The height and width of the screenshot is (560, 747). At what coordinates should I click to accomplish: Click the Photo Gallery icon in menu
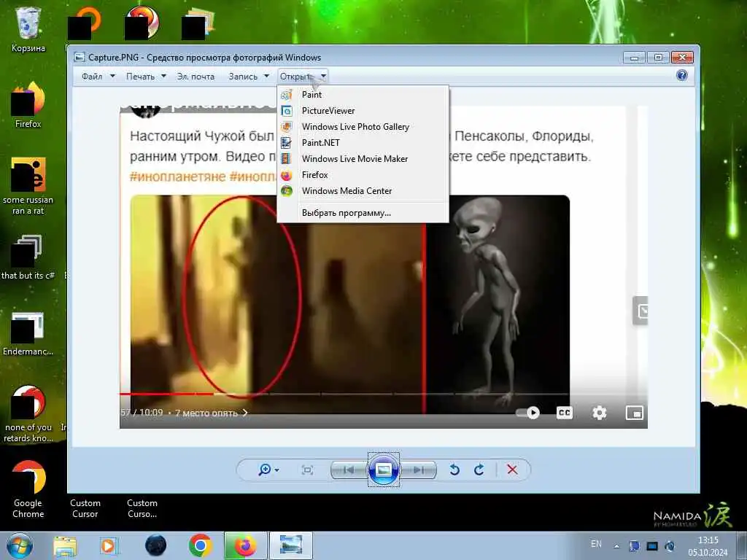coord(286,127)
